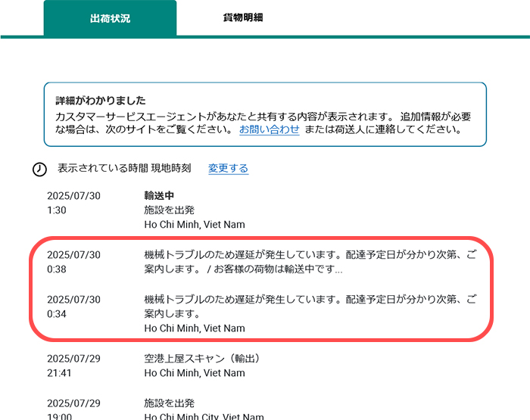
Task: Click the 空港上屋スキャン（輸出） entry
Action: pos(202,359)
